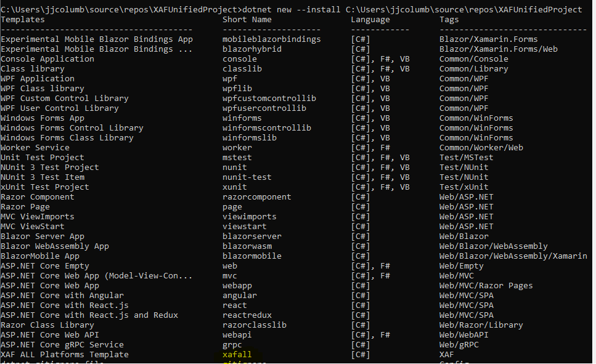Click 'WPF User Control Library' text
Screen dimensions: 596x364
pos(60,108)
